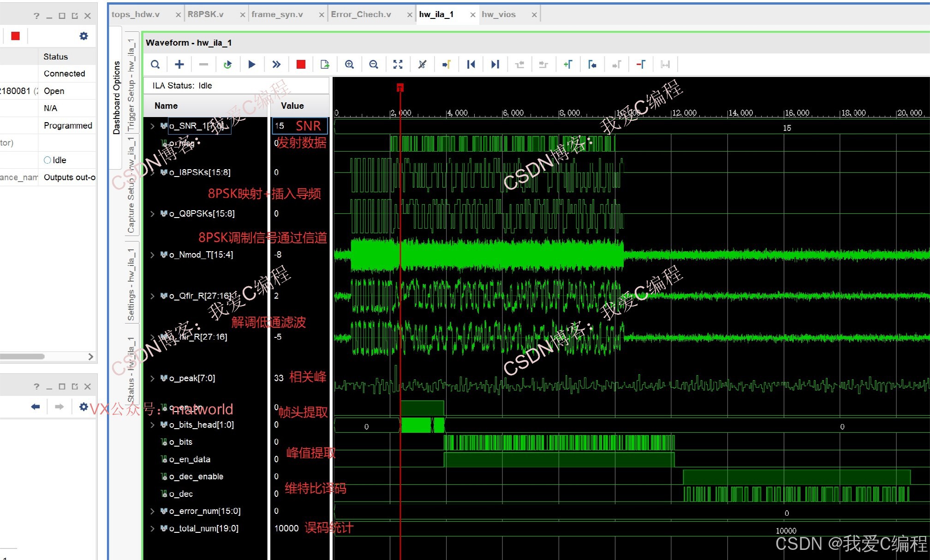Click the zoom fit icon
930x560 pixels.
tap(398, 65)
